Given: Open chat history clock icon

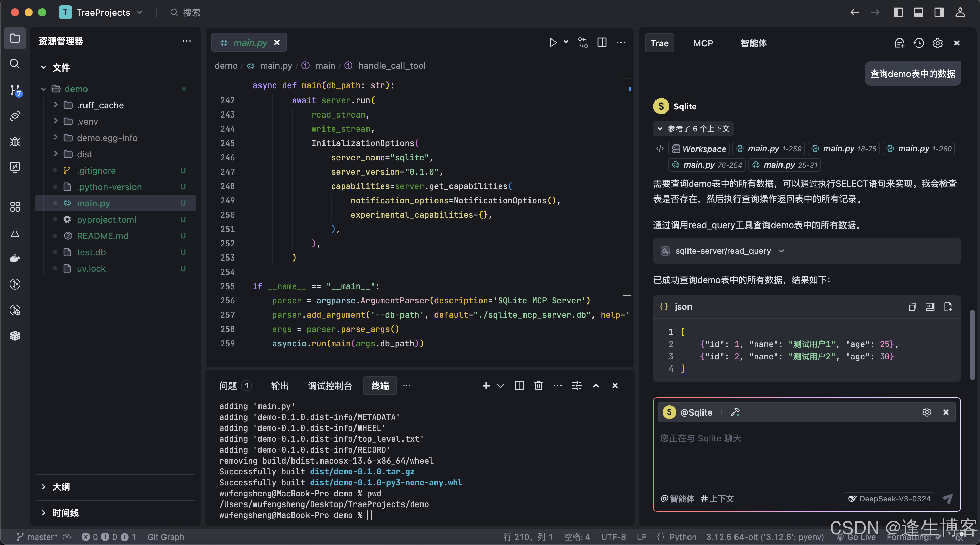Looking at the screenshot, I should 919,43.
